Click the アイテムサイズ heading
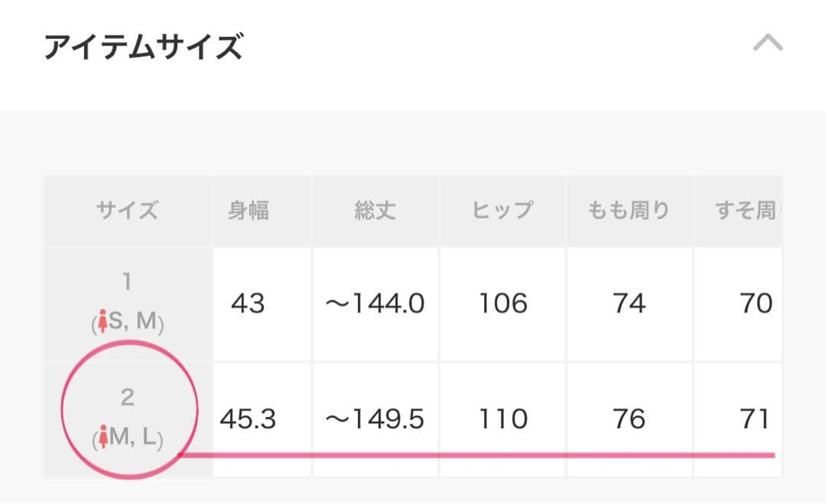The width and height of the screenshot is (826, 504). tap(143, 47)
